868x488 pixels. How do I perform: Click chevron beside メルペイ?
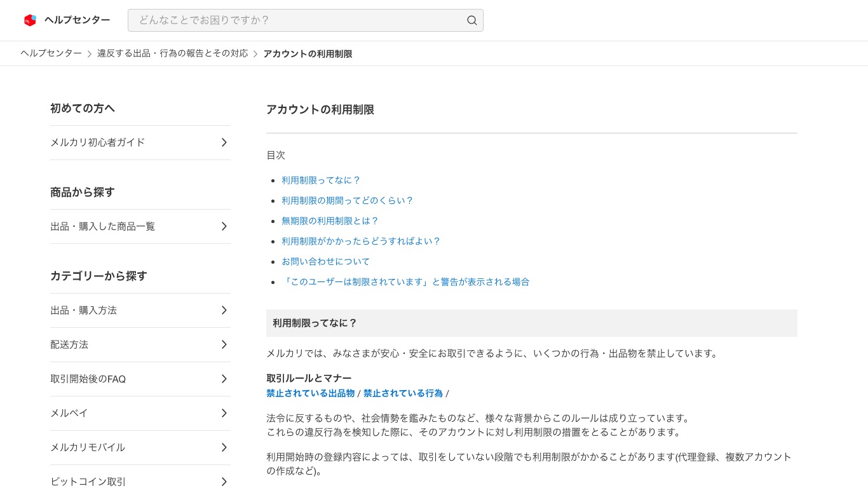tap(224, 413)
